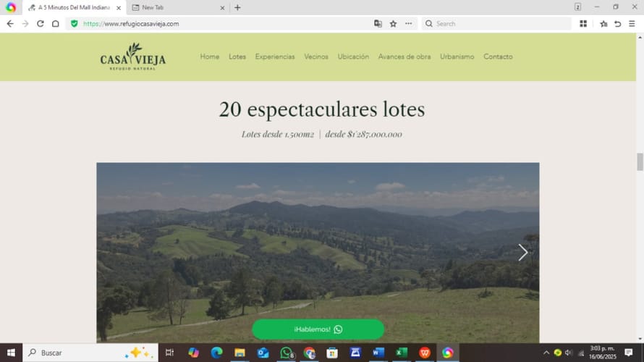Image resolution: width=644 pixels, height=362 pixels.
Task: Open Microsoft Store from taskbar
Action: pos(332,353)
